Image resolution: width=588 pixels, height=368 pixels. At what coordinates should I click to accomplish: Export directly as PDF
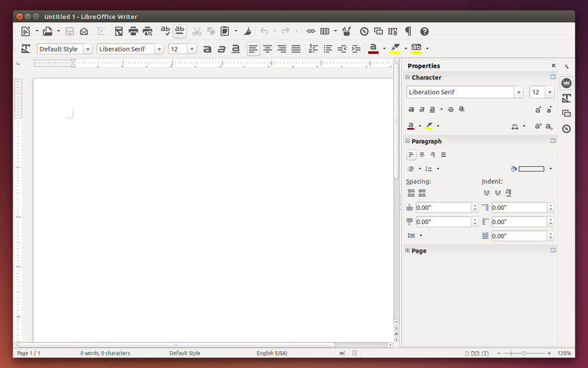click(119, 32)
